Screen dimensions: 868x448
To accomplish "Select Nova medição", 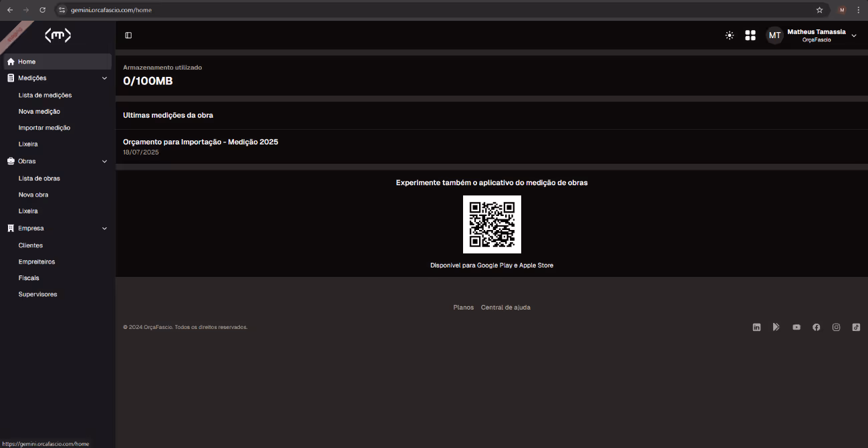I will click(x=39, y=112).
